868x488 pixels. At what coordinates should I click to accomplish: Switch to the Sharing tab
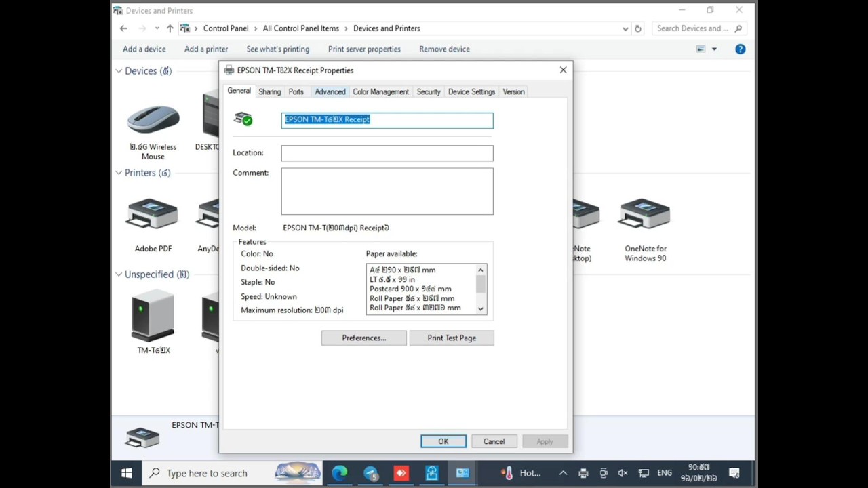point(269,91)
